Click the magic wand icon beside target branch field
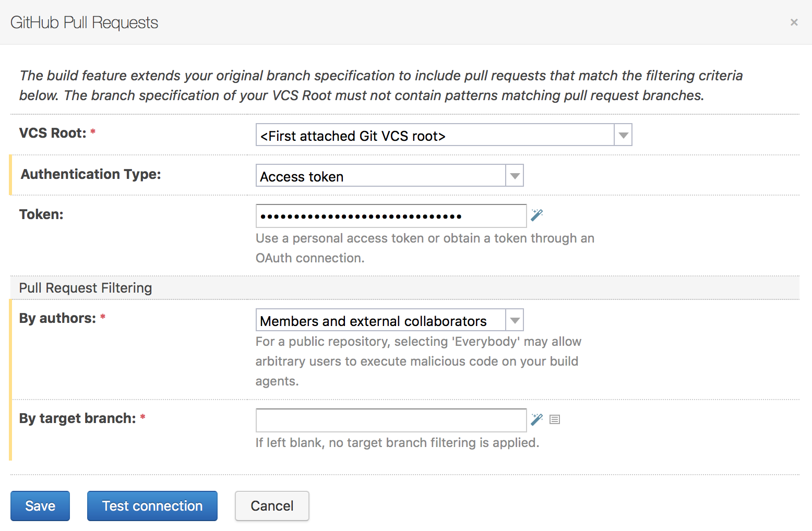812x531 pixels. (536, 419)
